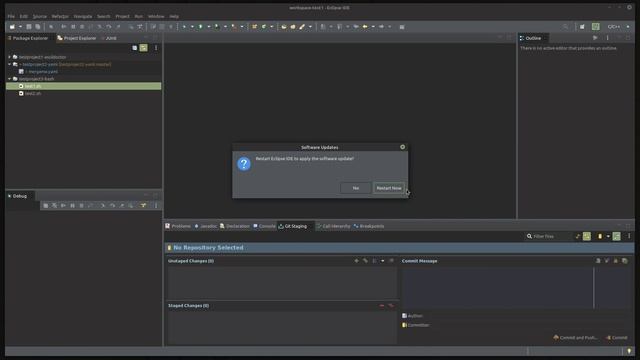Viewport: 640px width, 360px height.
Task: Expand the first testproject1 tree node
Action: (x=9, y=57)
